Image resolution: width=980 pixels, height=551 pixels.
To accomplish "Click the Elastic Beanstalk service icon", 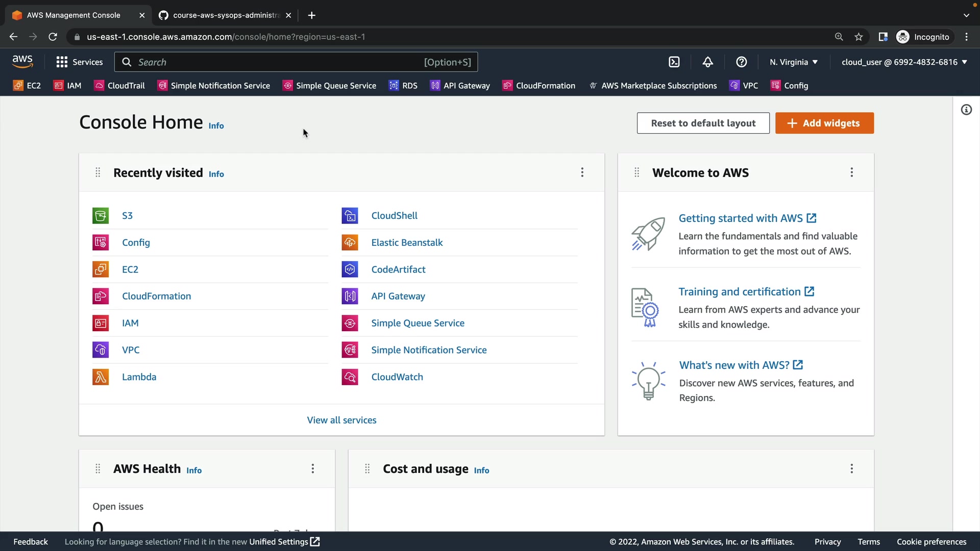I will 350,243.
